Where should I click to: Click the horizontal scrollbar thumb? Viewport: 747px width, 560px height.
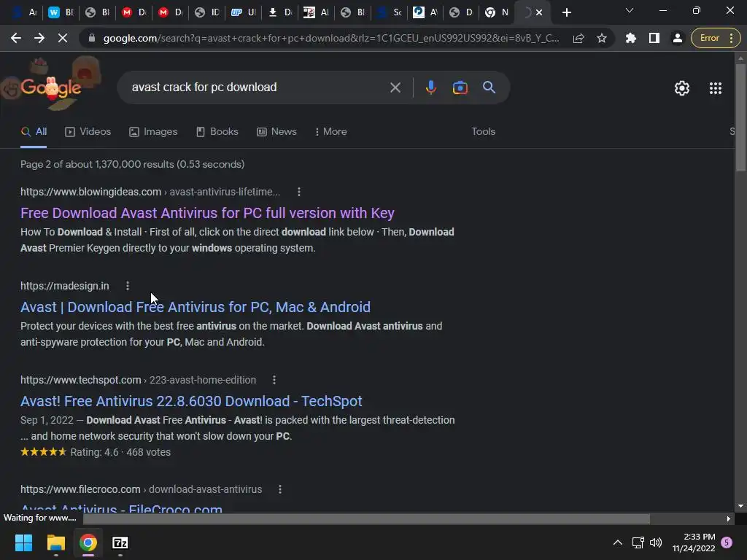point(366,518)
